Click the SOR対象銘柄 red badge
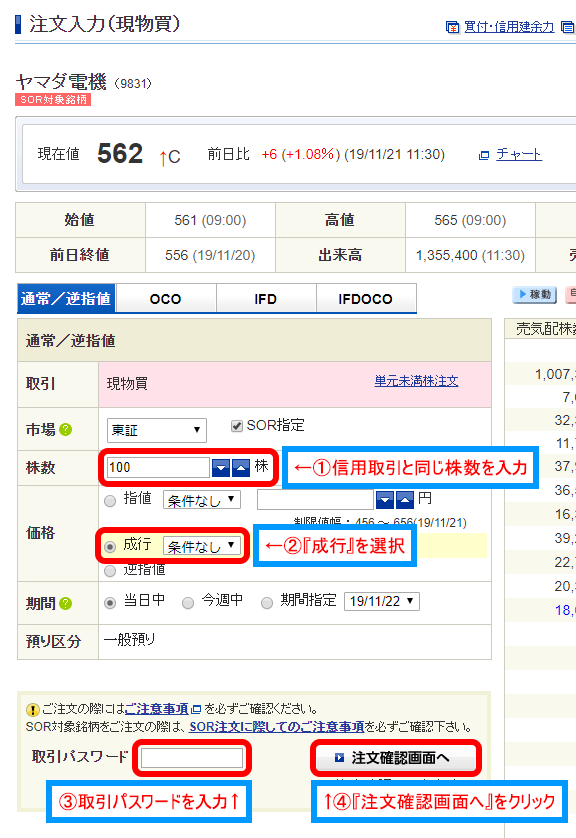Viewport: 576px width, 838px height. pyautogui.click(x=53, y=99)
